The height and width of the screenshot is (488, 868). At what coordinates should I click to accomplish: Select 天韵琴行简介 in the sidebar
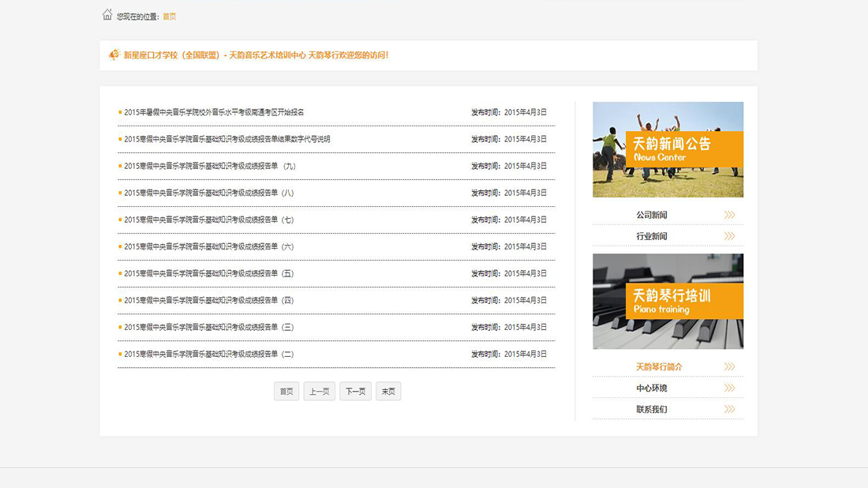click(659, 367)
